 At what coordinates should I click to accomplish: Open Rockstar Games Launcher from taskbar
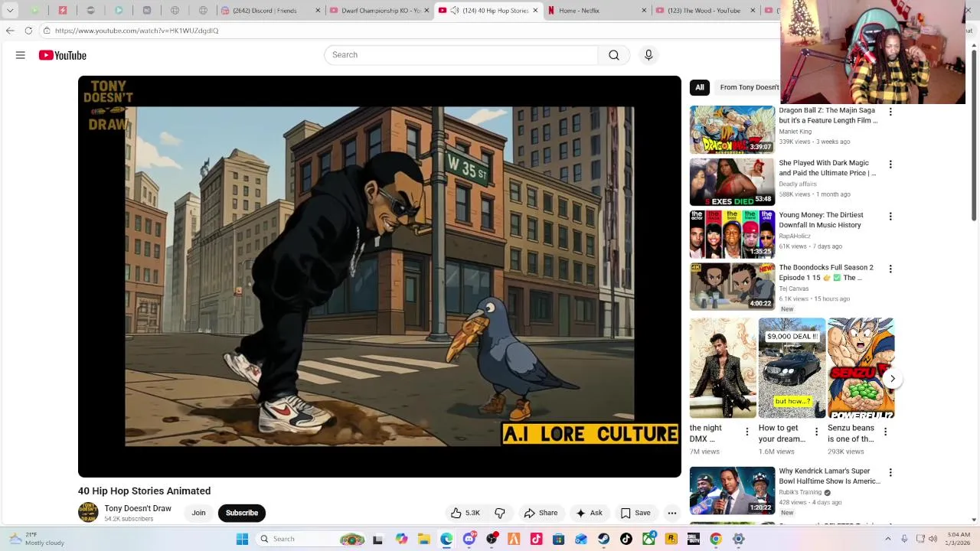coord(671,539)
